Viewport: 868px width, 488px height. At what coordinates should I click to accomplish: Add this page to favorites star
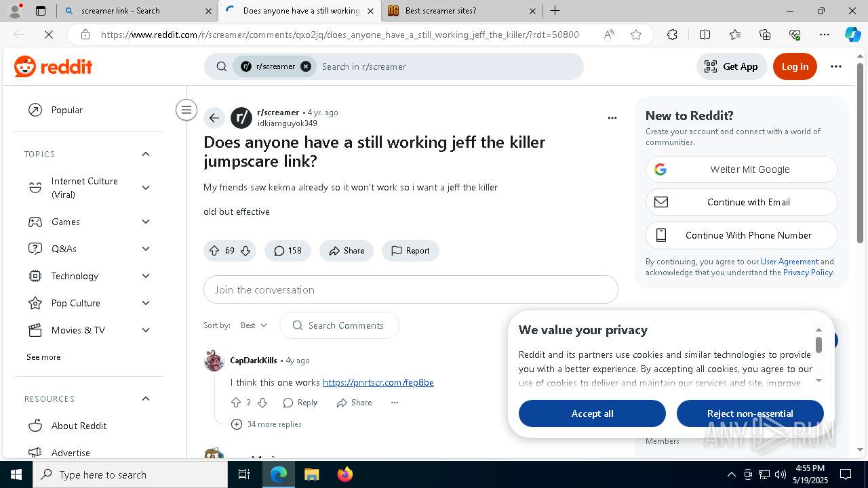(636, 35)
